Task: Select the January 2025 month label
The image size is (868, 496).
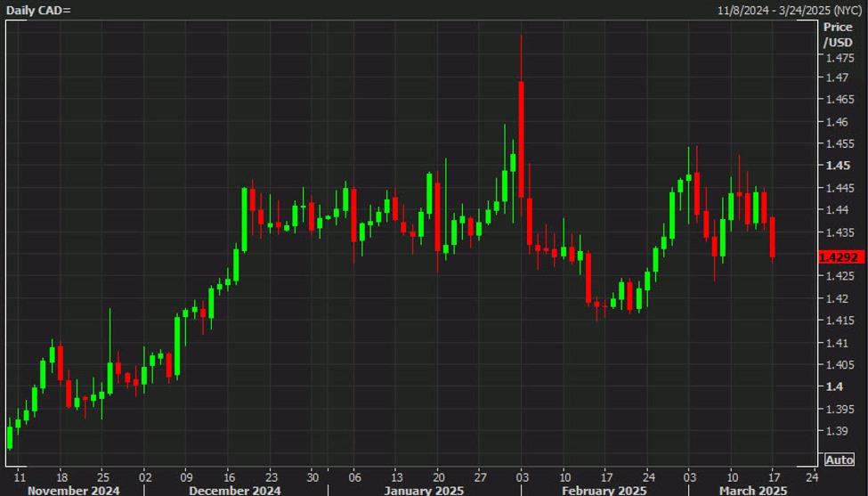Action: point(418,490)
